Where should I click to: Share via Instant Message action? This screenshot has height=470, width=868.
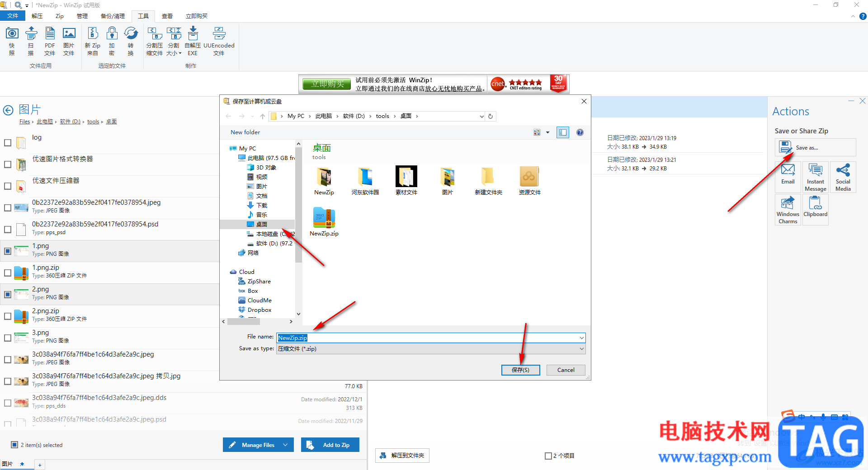816,177
